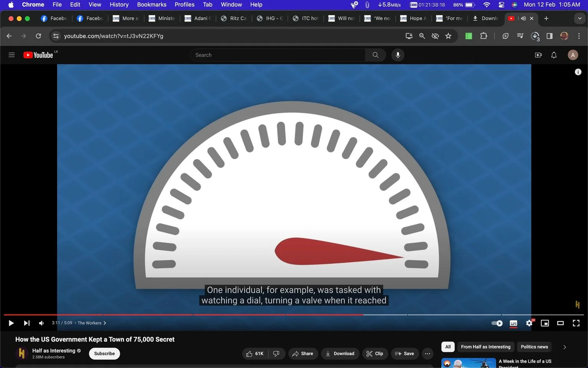588x368 pixels.
Task: Open the Bookmarks menu
Action: 152,5
